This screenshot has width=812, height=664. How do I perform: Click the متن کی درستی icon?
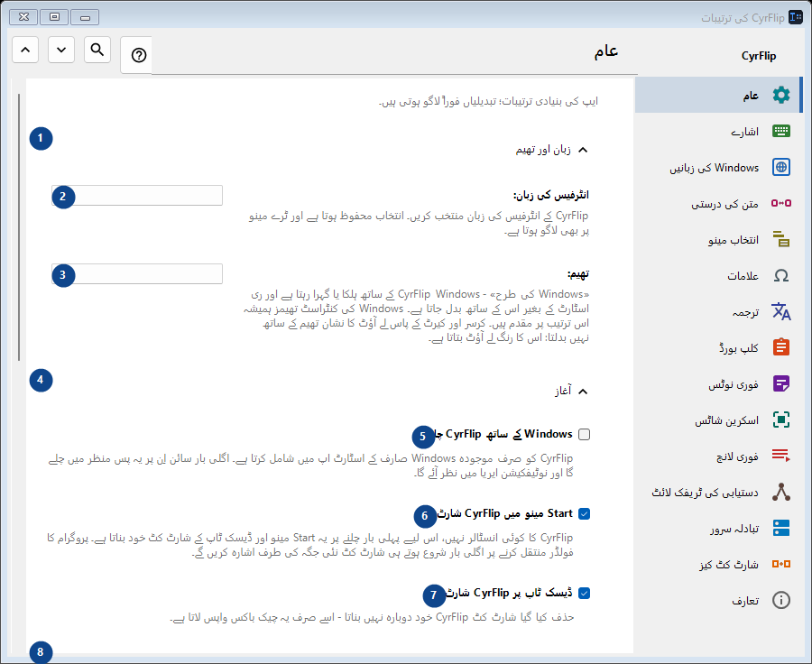pyautogui.click(x=781, y=203)
